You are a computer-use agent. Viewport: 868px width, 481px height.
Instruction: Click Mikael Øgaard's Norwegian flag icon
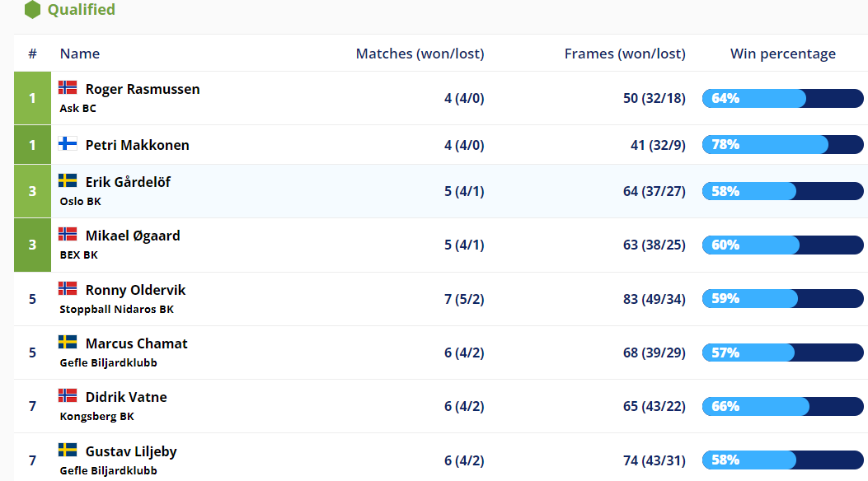[x=68, y=235]
